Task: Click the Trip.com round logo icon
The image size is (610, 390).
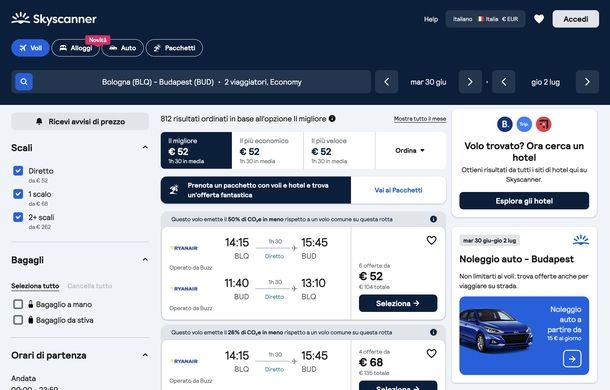Action: pyautogui.click(x=524, y=124)
